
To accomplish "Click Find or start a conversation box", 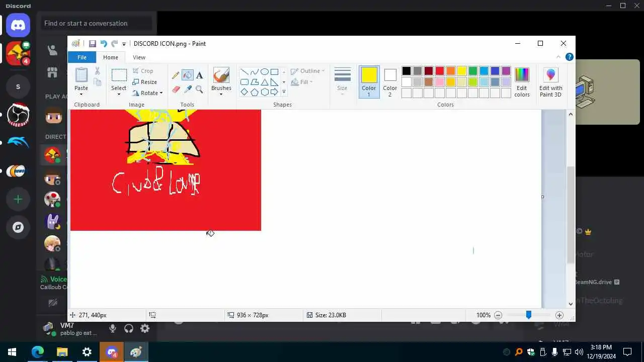I will 98,23.
